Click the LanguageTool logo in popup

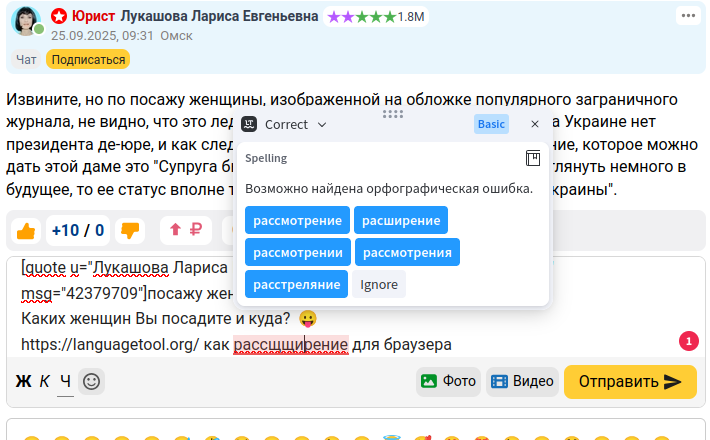[x=249, y=125]
